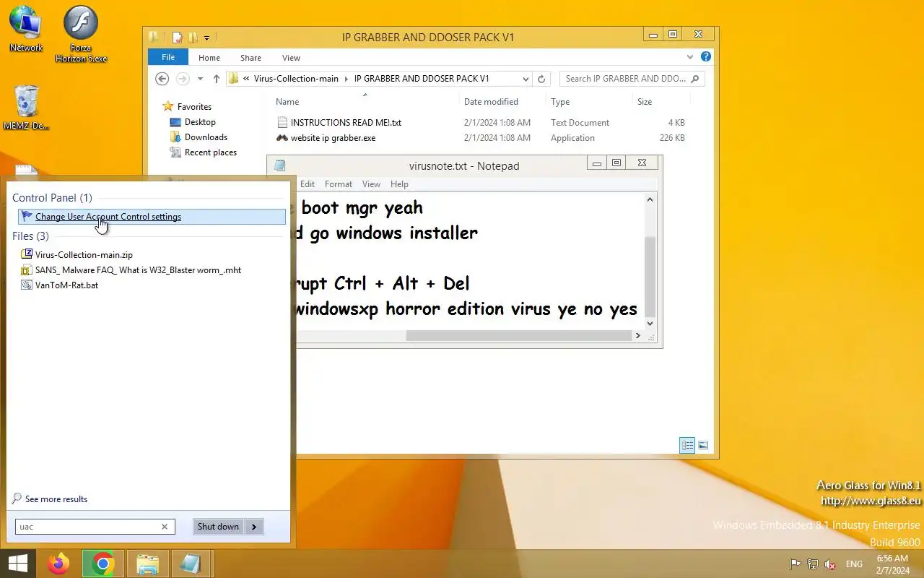
Task: Sort by Size column header
Action: pos(645,102)
